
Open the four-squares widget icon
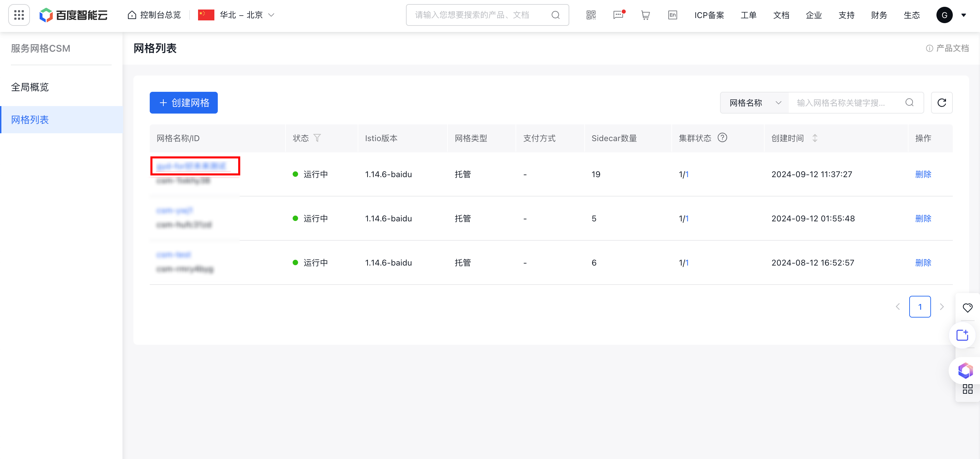pyautogui.click(x=967, y=389)
